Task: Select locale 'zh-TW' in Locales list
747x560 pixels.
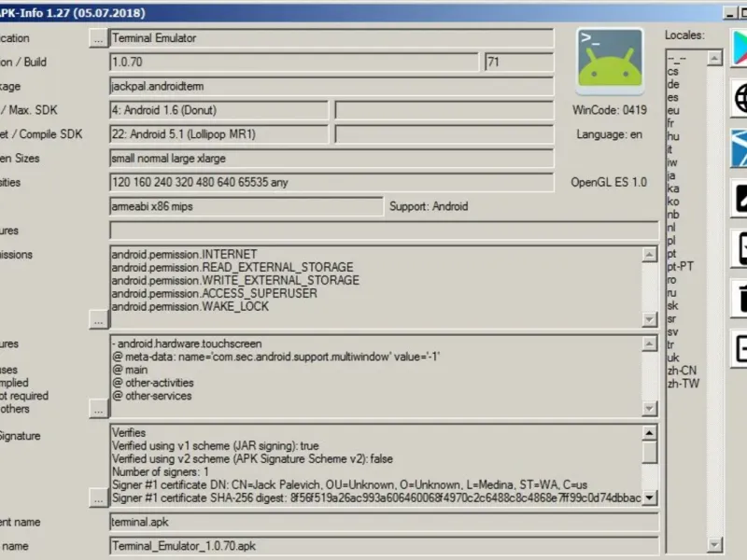Action: [684, 384]
